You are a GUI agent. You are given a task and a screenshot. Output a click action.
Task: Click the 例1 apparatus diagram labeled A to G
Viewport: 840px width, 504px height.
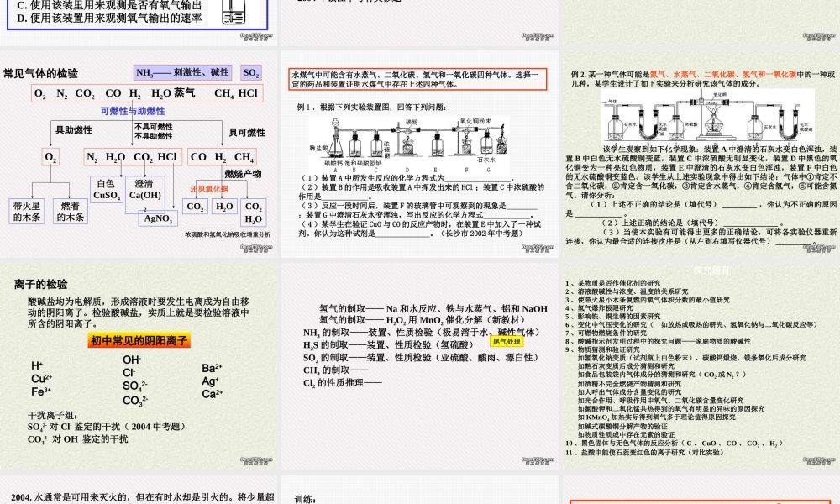pyautogui.click(x=409, y=144)
